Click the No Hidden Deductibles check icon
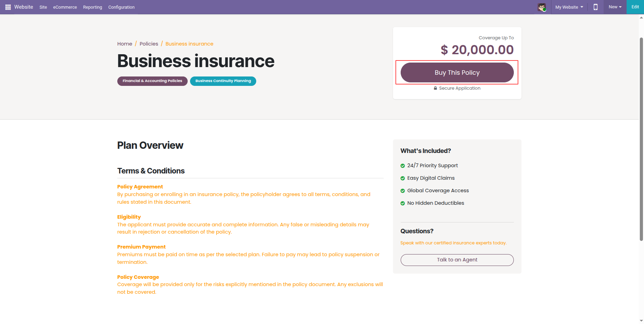The height and width of the screenshot is (324, 644). pos(403,203)
